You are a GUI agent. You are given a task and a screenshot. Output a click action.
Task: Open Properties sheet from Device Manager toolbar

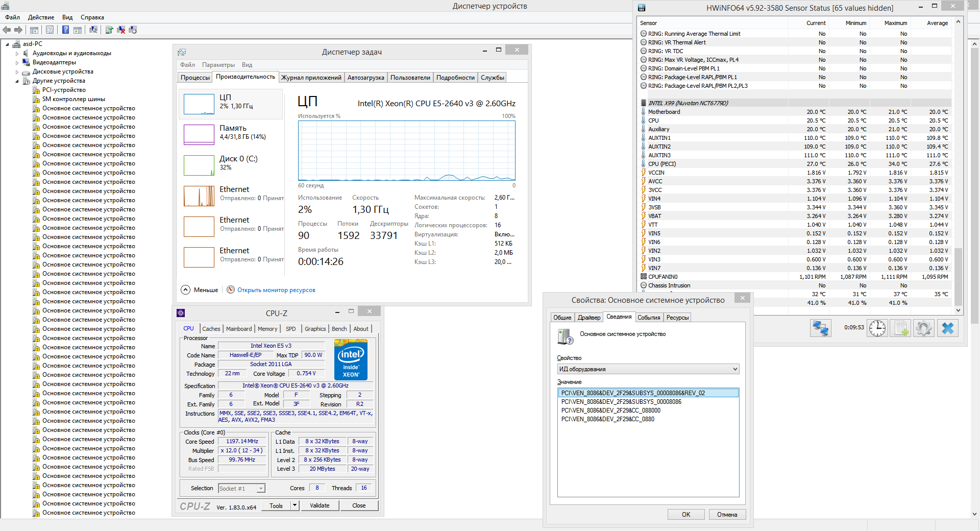[50, 30]
